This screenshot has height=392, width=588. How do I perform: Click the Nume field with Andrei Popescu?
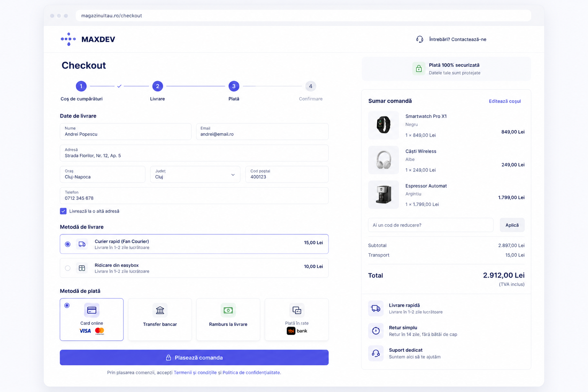126,131
